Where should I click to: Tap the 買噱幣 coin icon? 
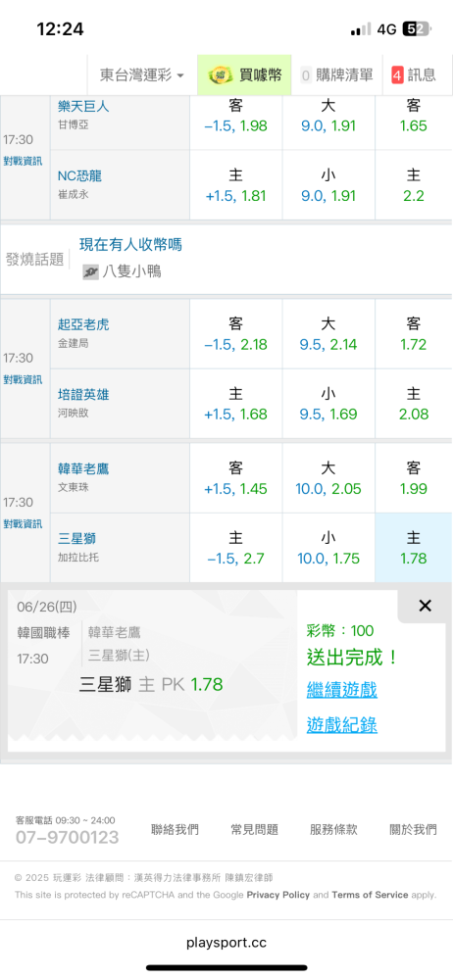pyautogui.click(x=219, y=75)
